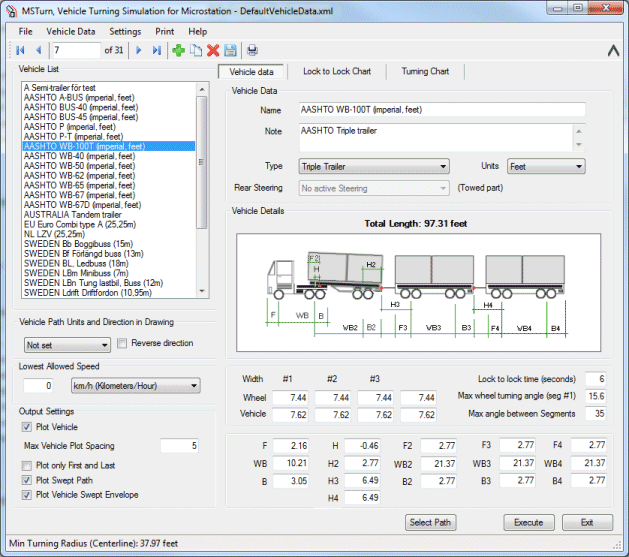Click the Select Path button
Image resolution: width=629 pixels, height=557 pixels.
tap(430, 523)
